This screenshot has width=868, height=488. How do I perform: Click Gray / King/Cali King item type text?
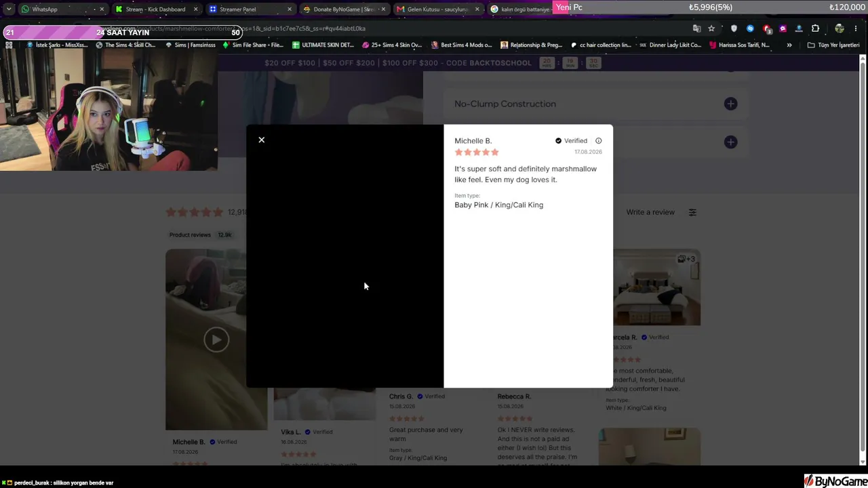[x=418, y=458]
